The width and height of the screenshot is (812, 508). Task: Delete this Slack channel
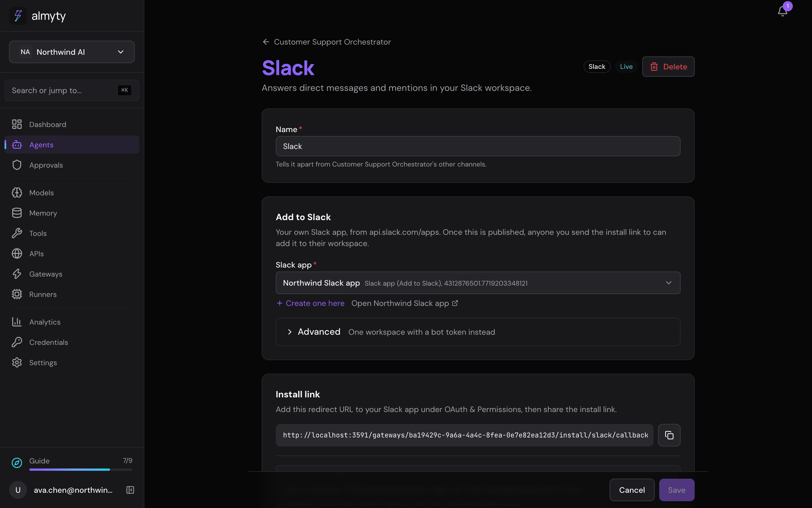[x=668, y=67]
